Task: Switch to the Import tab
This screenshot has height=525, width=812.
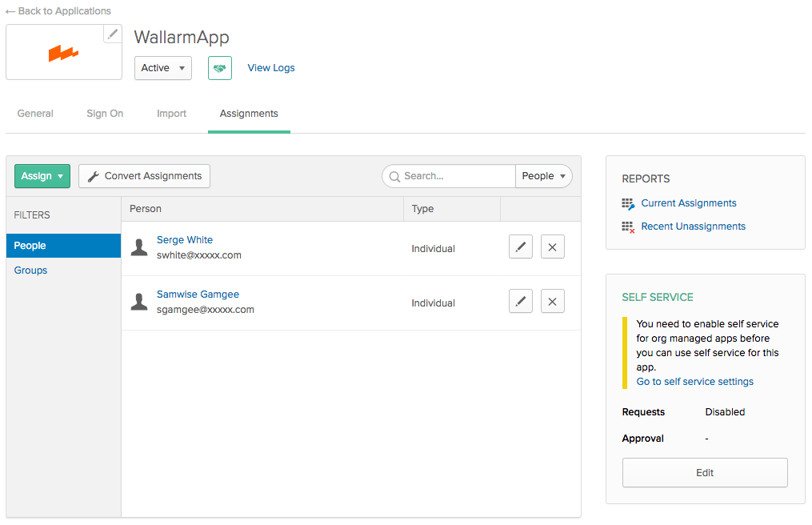Action: [171, 114]
